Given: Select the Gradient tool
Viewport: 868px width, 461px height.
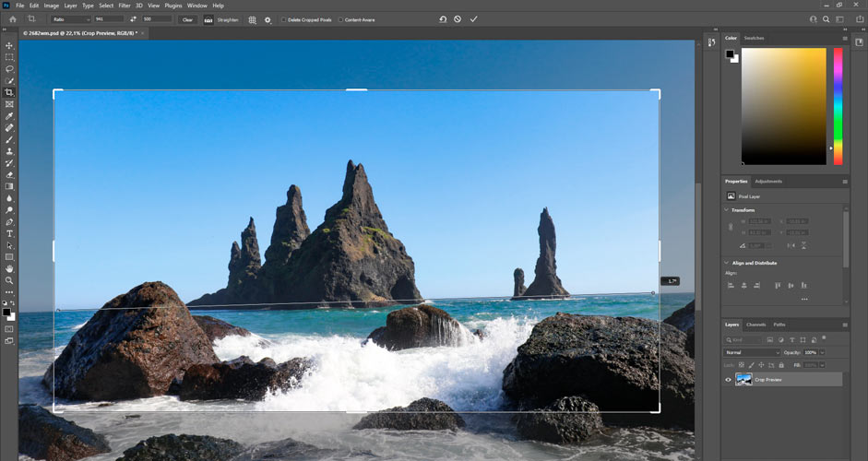Looking at the screenshot, I should (x=9, y=186).
